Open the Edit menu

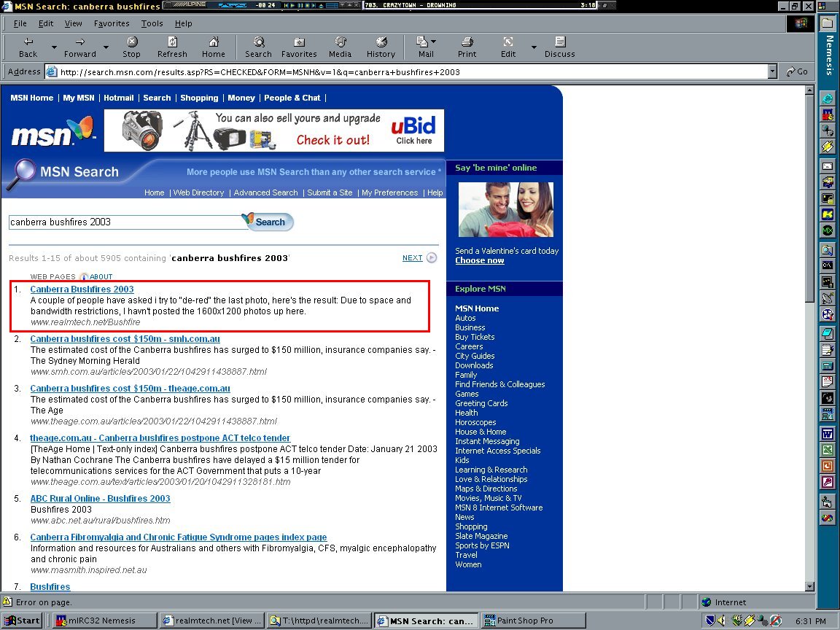[x=45, y=23]
